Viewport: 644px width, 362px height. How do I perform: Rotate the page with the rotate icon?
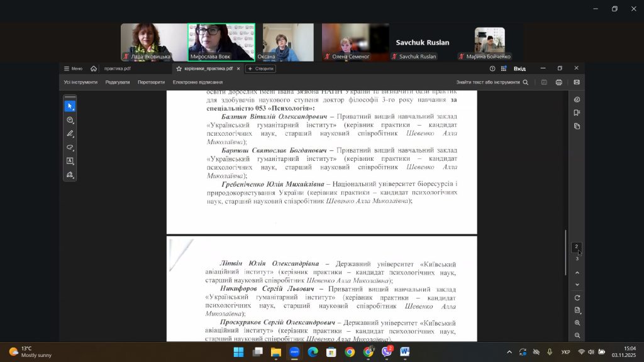pos(577,298)
